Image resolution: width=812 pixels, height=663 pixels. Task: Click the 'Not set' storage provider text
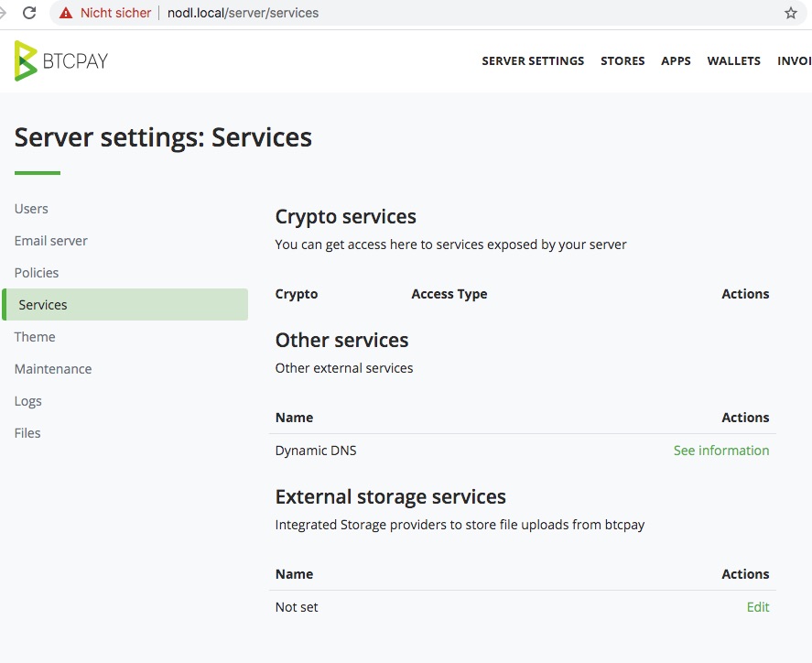[x=297, y=607]
